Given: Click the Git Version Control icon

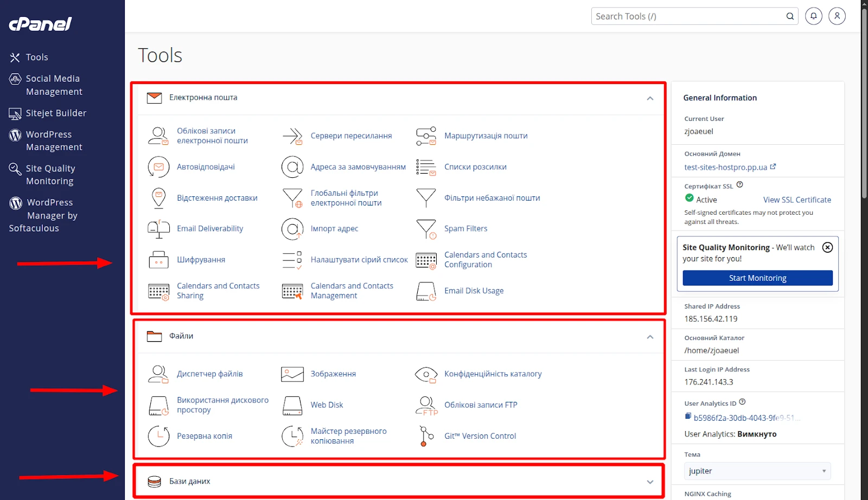Looking at the screenshot, I should (426, 436).
